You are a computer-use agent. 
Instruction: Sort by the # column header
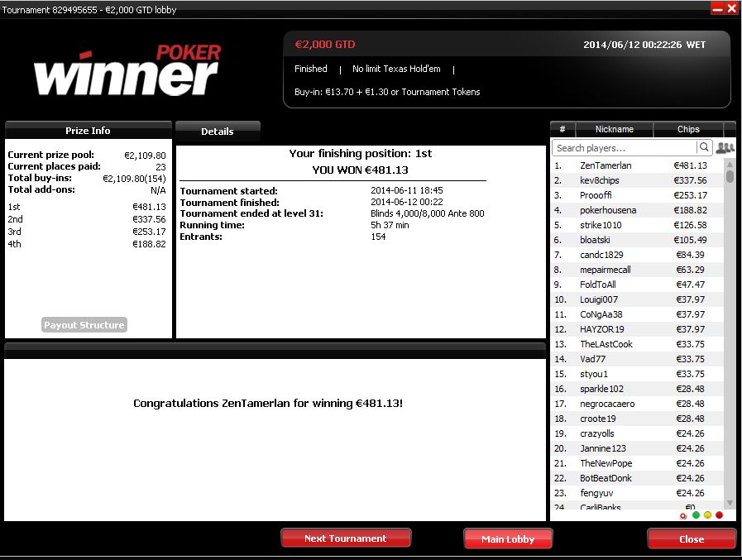click(x=562, y=129)
